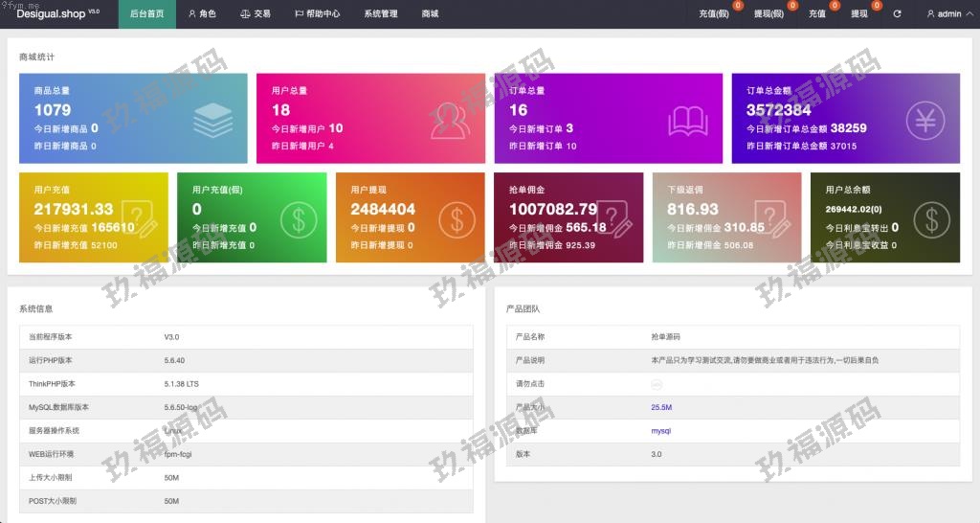Click the 提现(假) notification button

pyautogui.click(x=768, y=14)
